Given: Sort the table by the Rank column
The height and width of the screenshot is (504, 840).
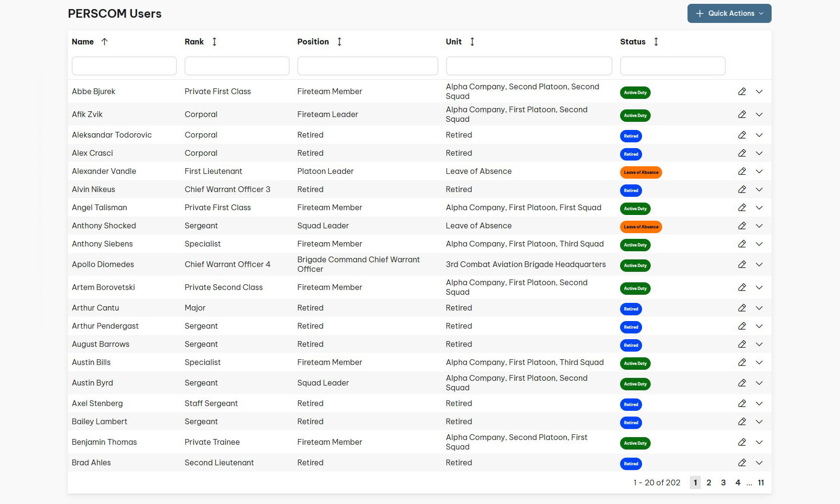Looking at the screenshot, I should coord(214,42).
